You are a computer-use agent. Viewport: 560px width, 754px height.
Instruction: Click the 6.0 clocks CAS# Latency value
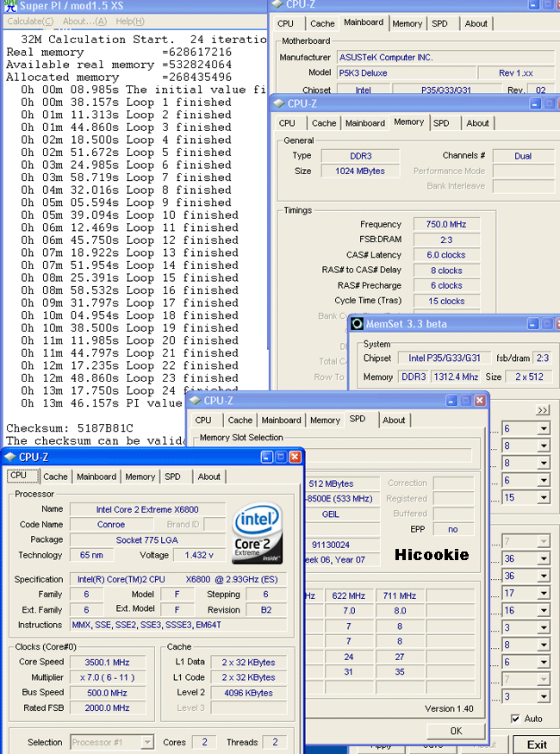pyautogui.click(x=446, y=255)
